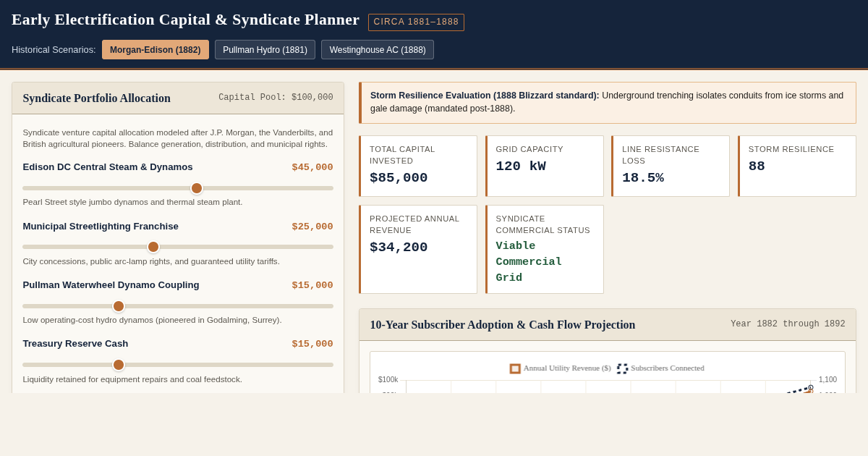Click the Total Capital Invested $85,000 value
868x456 pixels.
(399, 178)
